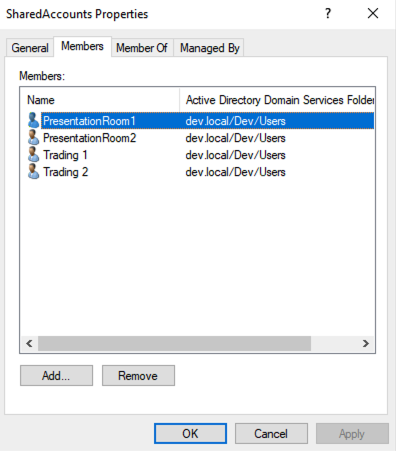Click the horizontal scrollbar thumb
396x451 pixels.
[174, 343]
